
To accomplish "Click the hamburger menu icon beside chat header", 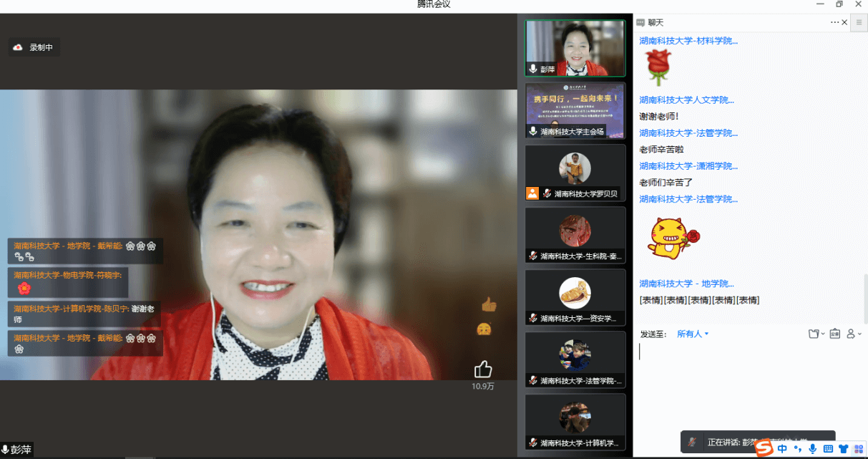I will tap(859, 23).
